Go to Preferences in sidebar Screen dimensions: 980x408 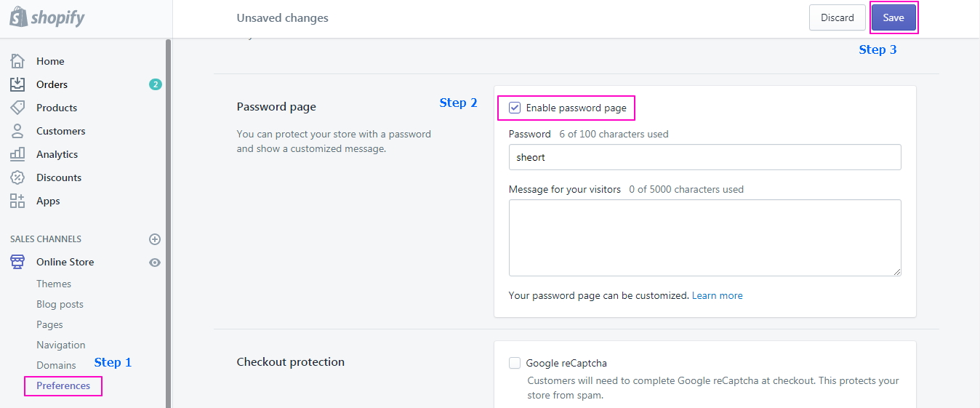(63, 385)
